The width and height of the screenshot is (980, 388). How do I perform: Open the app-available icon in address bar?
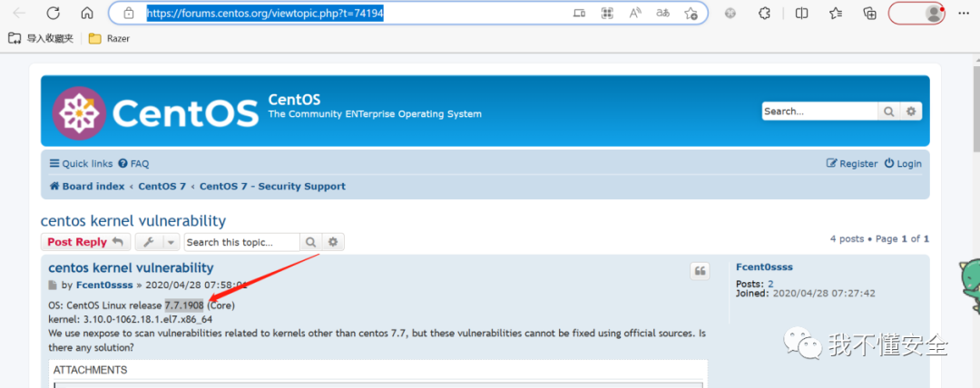pyautogui.click(x=579, y=13)
